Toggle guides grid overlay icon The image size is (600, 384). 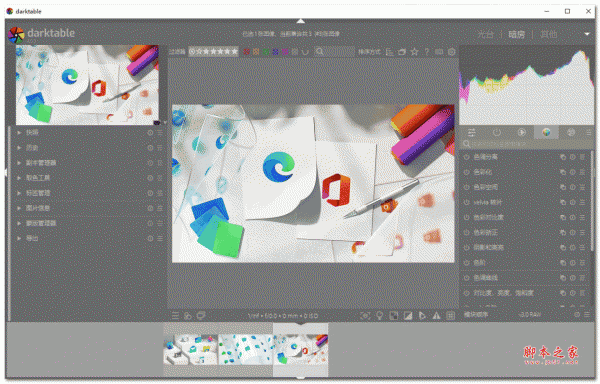pyautogui.click(x=451, y=316)
